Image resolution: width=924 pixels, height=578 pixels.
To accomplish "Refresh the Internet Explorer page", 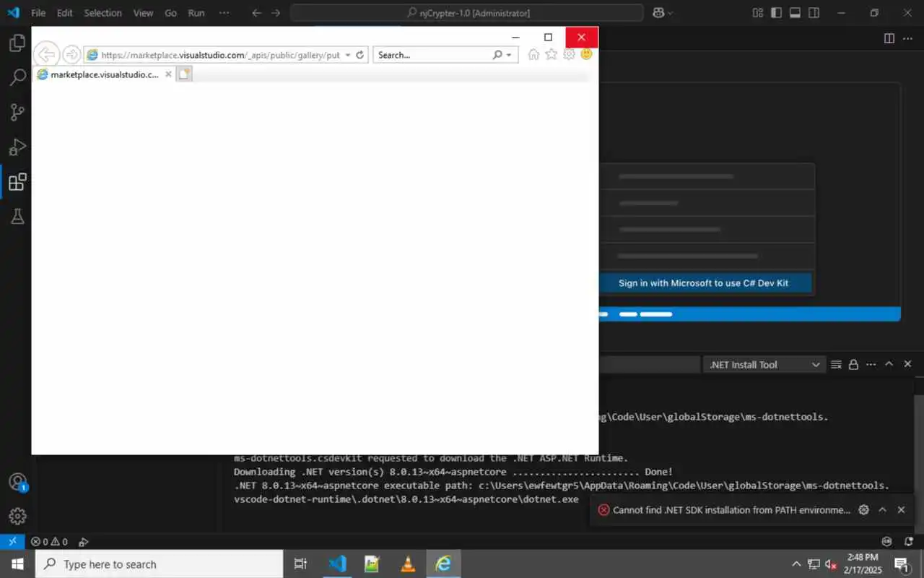I will [359, 55].
